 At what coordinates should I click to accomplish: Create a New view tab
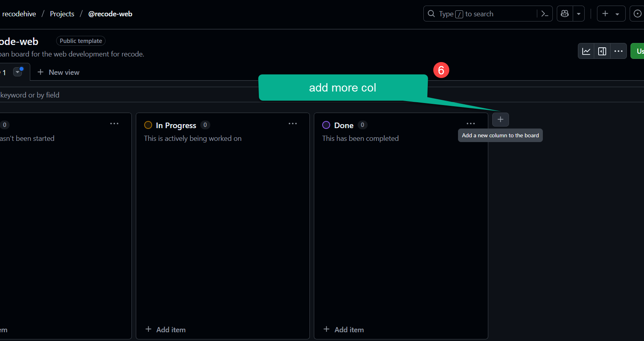58,72
